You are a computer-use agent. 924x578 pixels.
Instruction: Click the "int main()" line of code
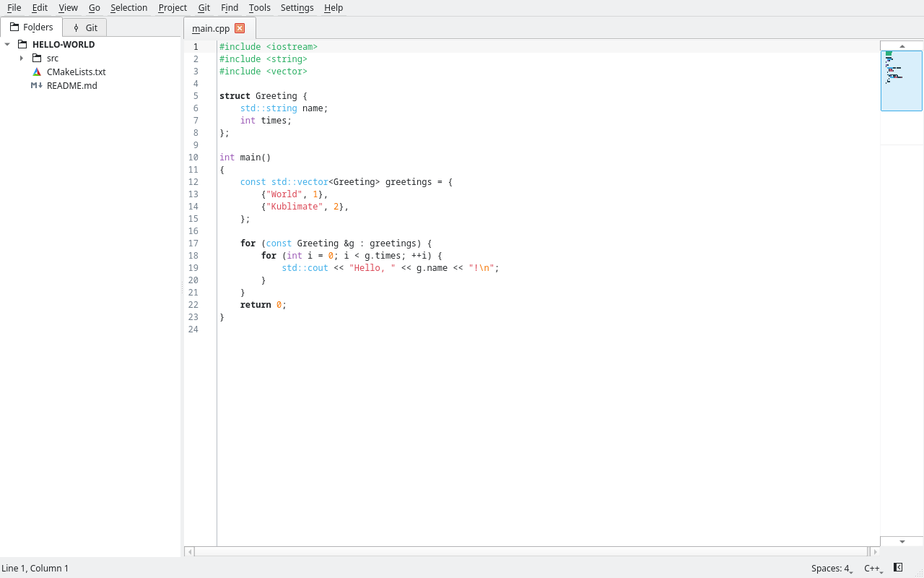point(245,158)
